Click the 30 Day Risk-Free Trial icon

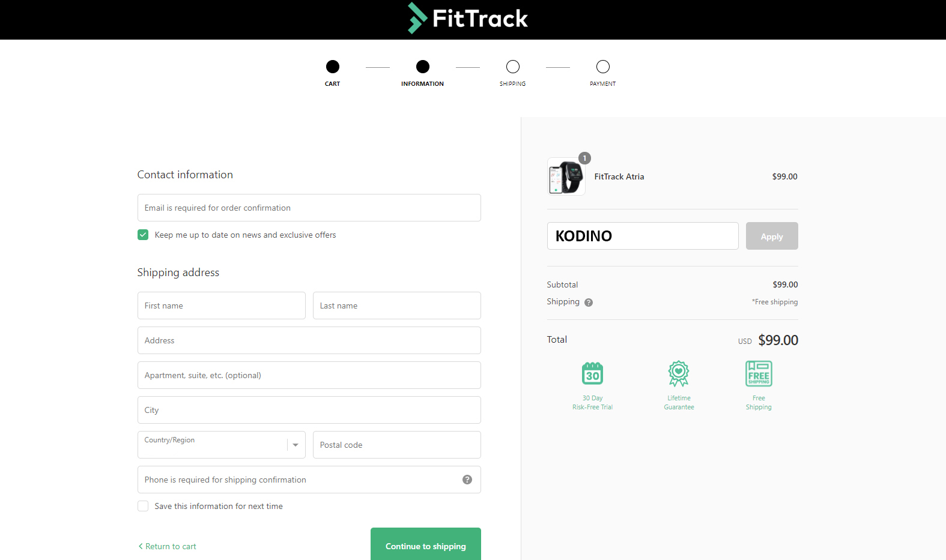[593, 373]
